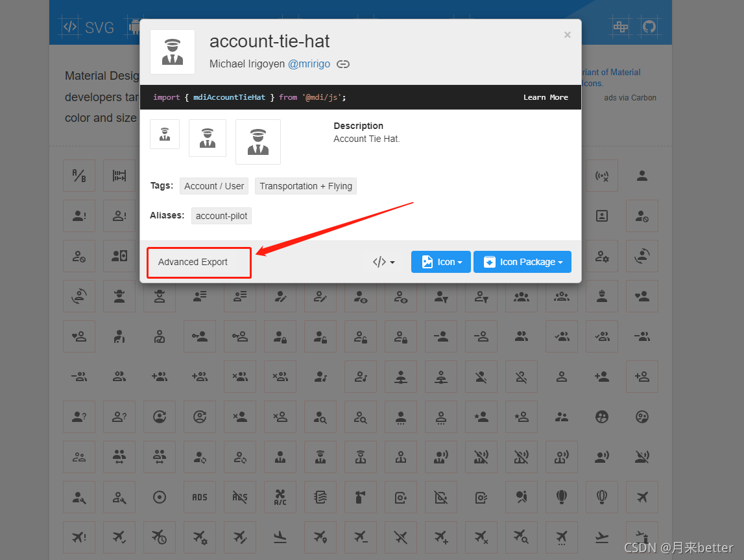Click Learn More in the import bar
The image size is (744, 560).
click(x=546, y=97)
